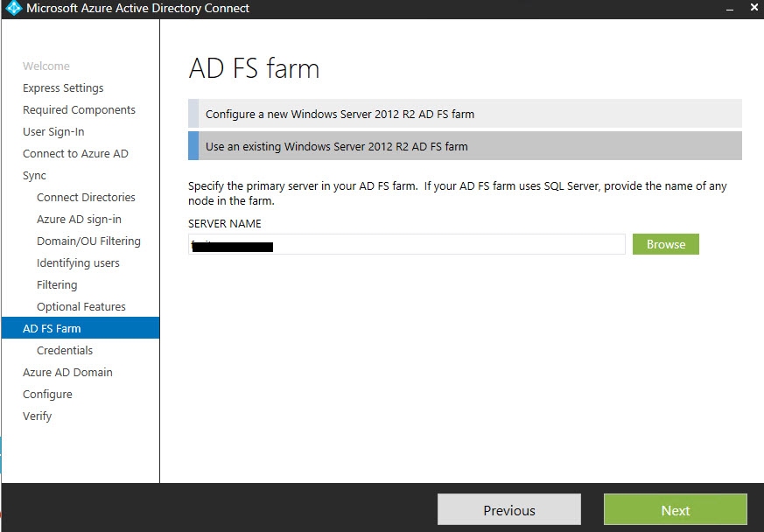Select Domain/OU Filtering sub-step
764x532 pixels.
click(88, 241)
